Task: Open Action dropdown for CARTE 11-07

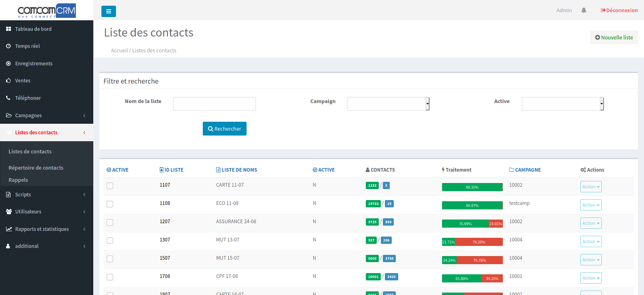Action: point(590,187)
